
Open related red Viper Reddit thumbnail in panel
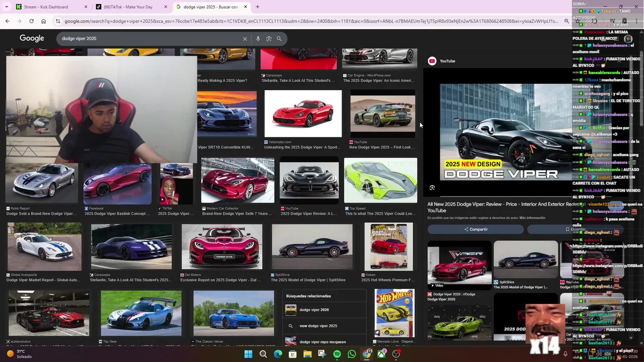tap(459, 264)
